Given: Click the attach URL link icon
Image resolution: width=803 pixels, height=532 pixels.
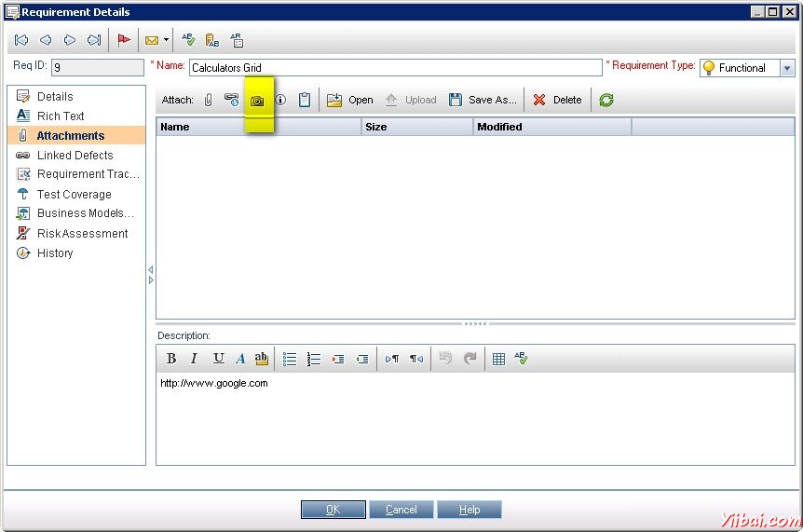Looking at the screenshot, I should pyautogui.click(x=232, y=100).
